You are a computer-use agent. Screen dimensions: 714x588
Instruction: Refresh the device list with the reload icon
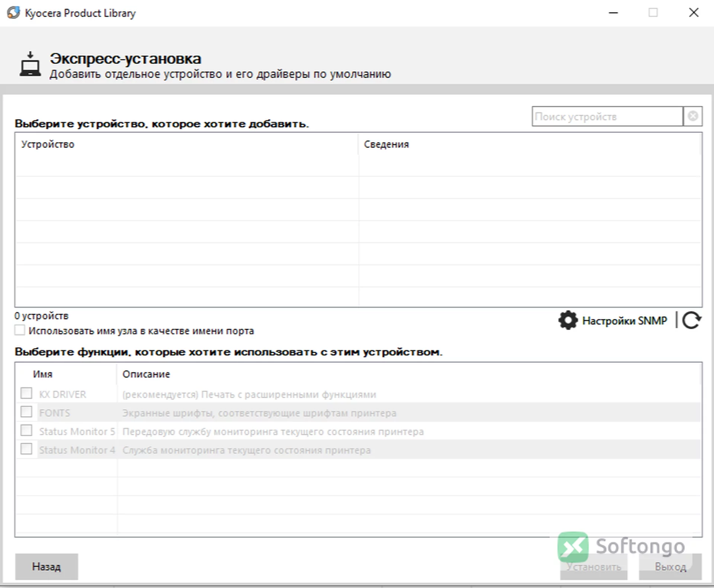tap(692, 320)
